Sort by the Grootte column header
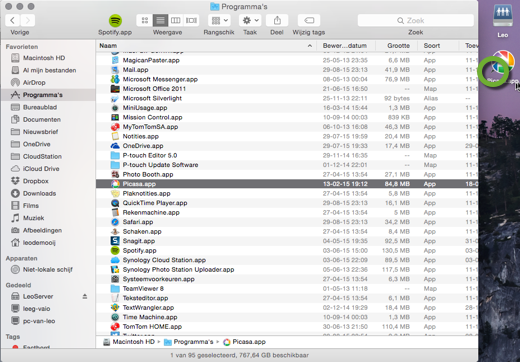Image resolution: width=520 pixels, height=362 pixels. tap(397, 46)
